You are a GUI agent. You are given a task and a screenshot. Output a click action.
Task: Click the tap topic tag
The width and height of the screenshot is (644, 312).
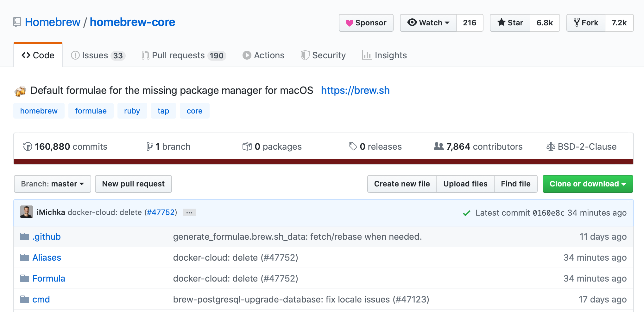(x=163, y=111)
